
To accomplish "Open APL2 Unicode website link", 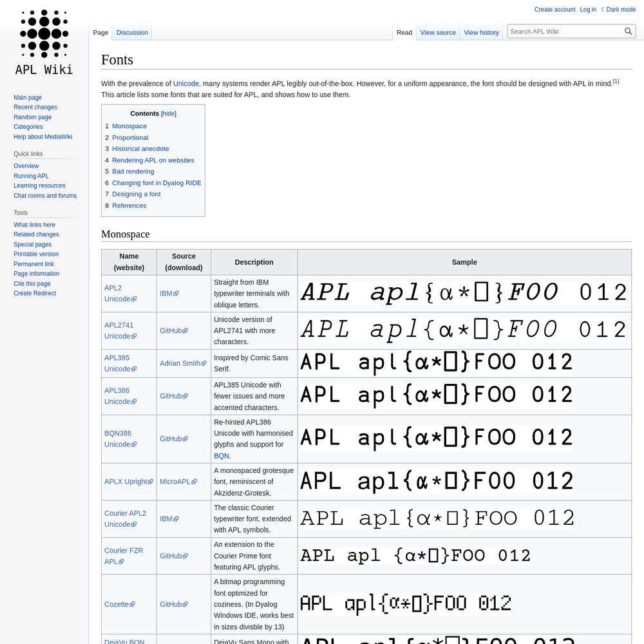I will tap(120, 294).
